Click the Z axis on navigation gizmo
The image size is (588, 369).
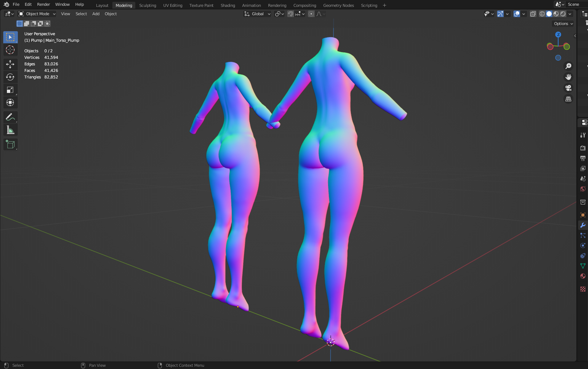tap(558, 35)
